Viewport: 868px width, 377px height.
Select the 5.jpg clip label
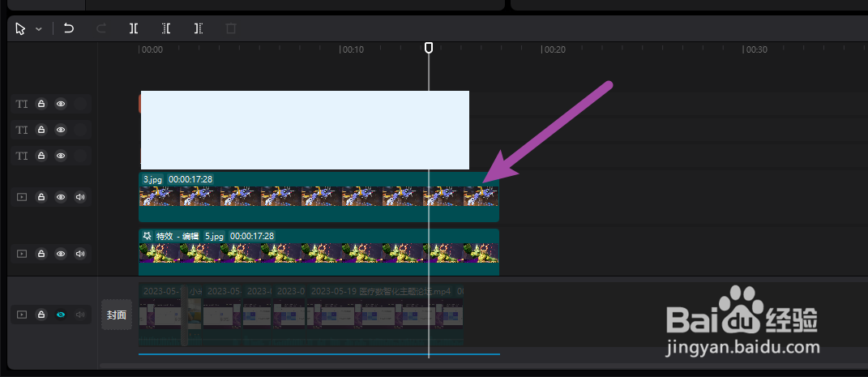pyautogui.click(x=215, y=237)
